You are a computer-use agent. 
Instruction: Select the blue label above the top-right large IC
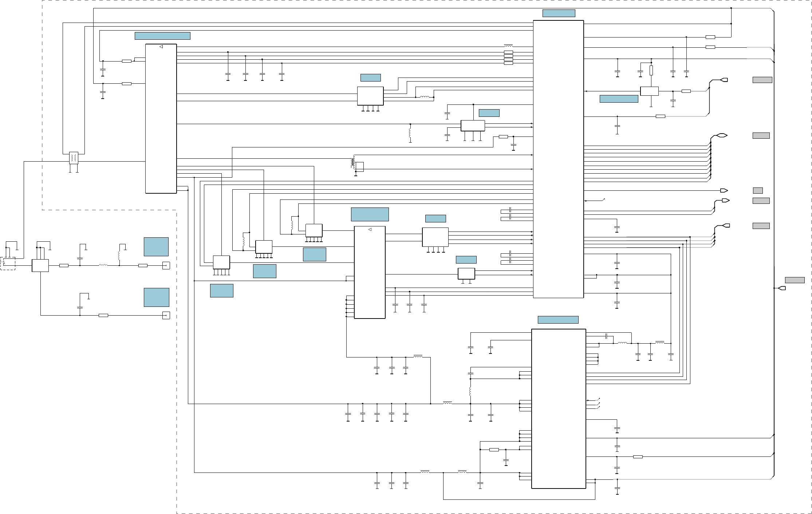click(x=559, y=13)
